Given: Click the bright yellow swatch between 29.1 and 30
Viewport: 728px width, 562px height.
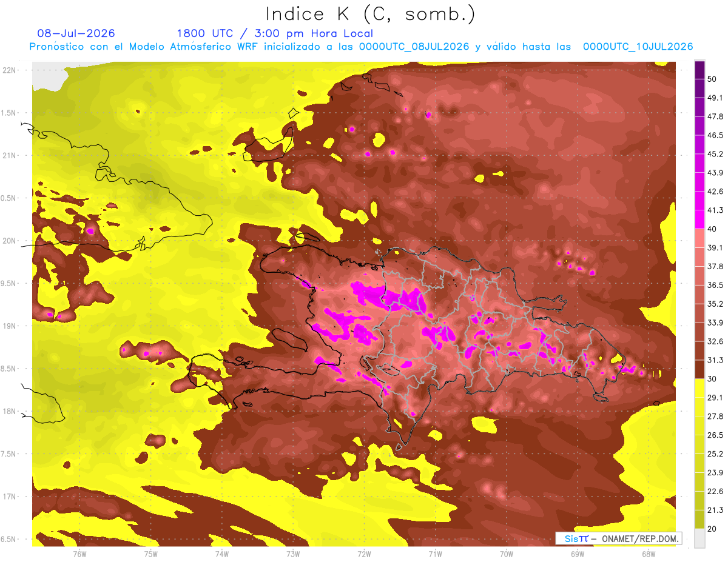Looking at the screenshot, I should pos(699,388).
